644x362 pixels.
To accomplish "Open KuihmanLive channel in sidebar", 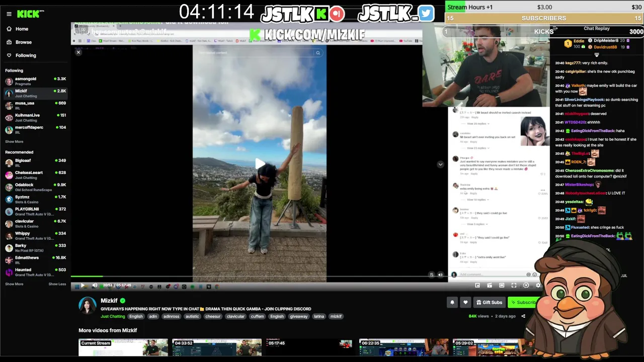I will click(x=35, y=117).
